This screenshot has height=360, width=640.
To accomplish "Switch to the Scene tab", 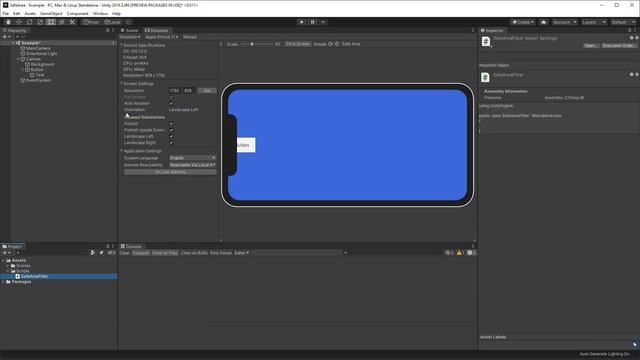I will point(129,31).
